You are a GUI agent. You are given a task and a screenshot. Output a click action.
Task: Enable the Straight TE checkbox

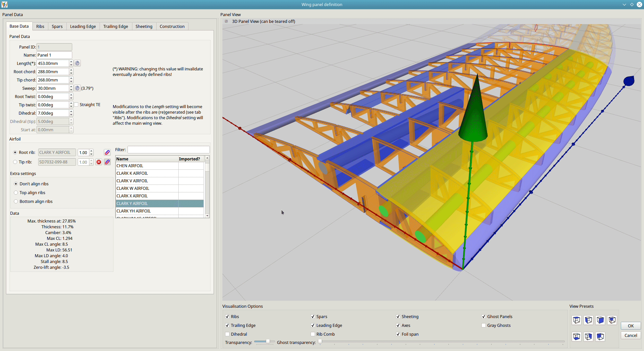[76, 105]
